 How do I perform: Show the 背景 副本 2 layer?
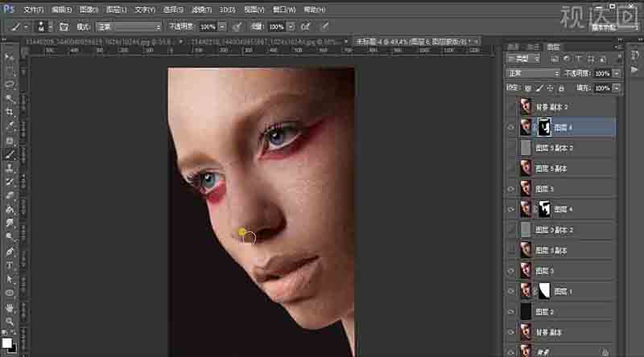click(511, 107)
